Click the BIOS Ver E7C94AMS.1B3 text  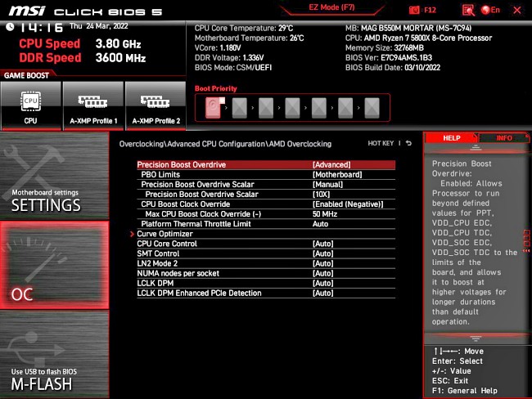(x=389, y=57)
